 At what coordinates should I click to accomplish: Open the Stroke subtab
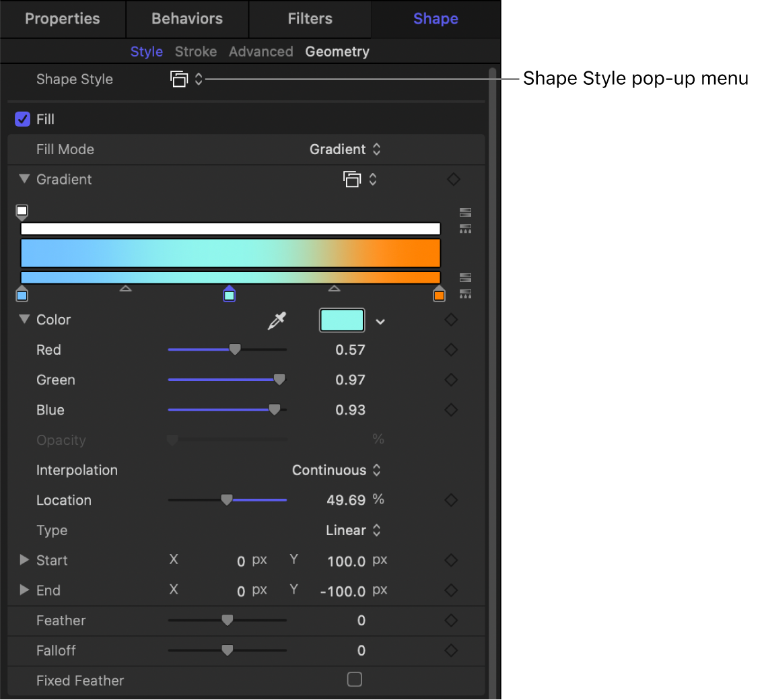pos(195,51)
